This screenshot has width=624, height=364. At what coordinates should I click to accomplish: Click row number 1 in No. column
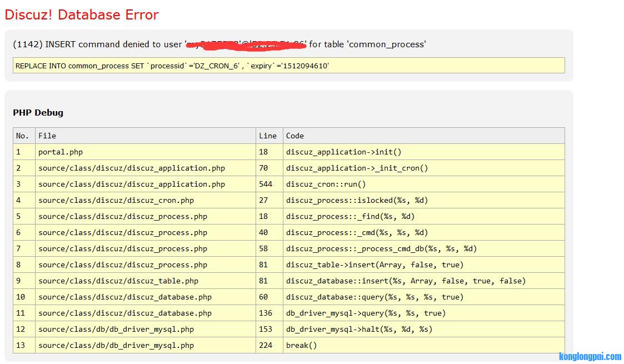pyautogui.click(x=24, y=152)
